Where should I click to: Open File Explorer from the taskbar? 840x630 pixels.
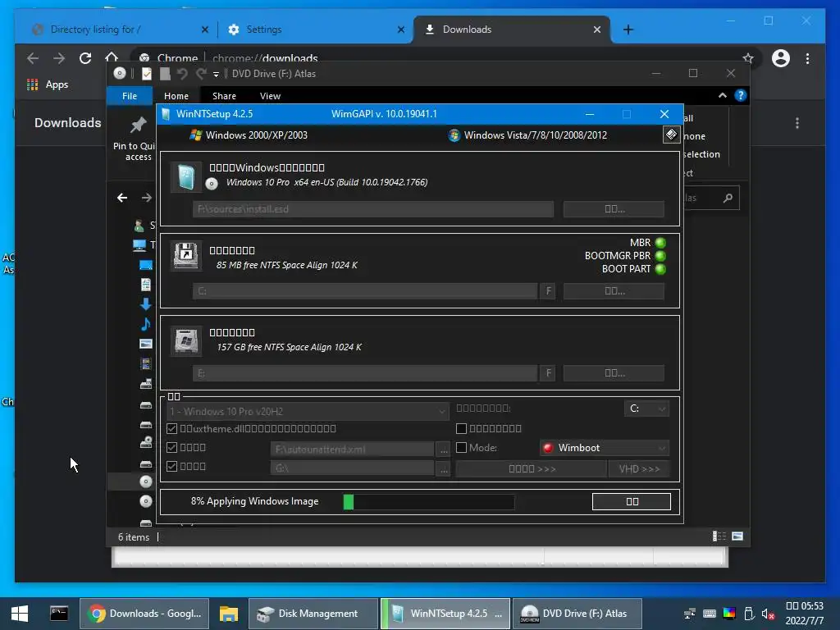point(229,614)
